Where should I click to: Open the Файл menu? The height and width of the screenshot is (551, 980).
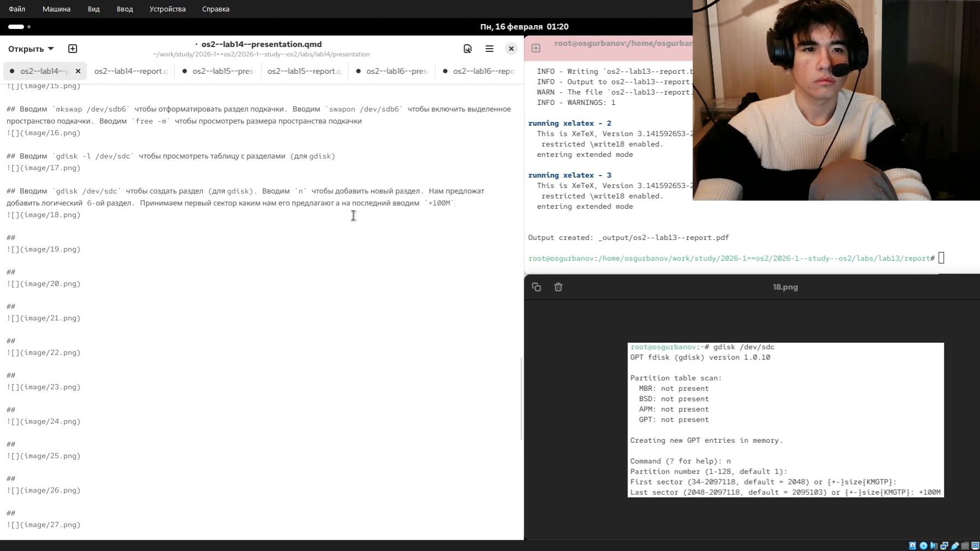[17, 9]
